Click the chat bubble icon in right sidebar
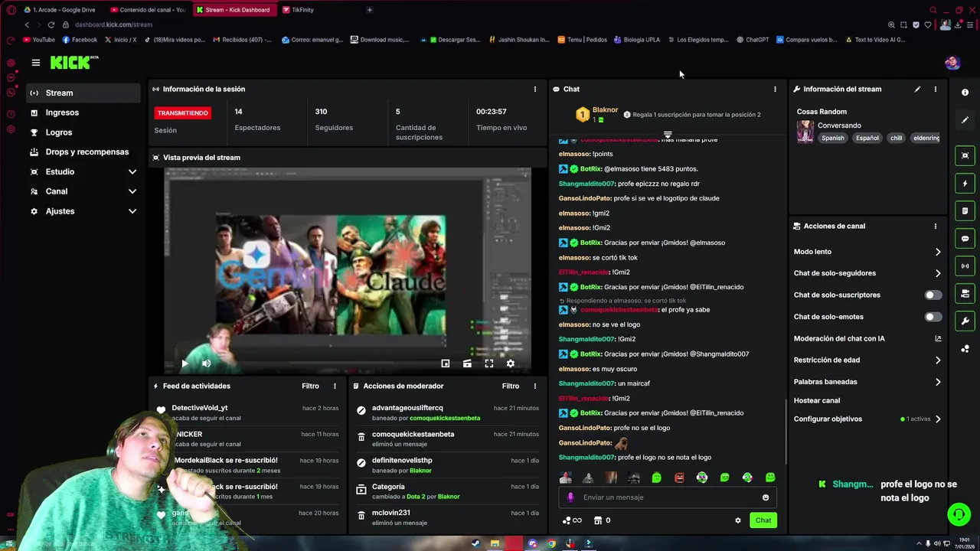The image size is (980, 551). click(965, 239)
